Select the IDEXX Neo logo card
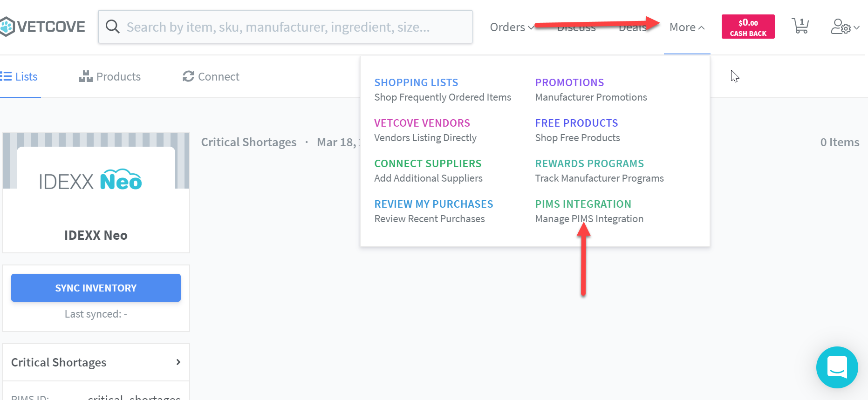The height and width of the screenshot is (400, 868). tap(96, 192)
